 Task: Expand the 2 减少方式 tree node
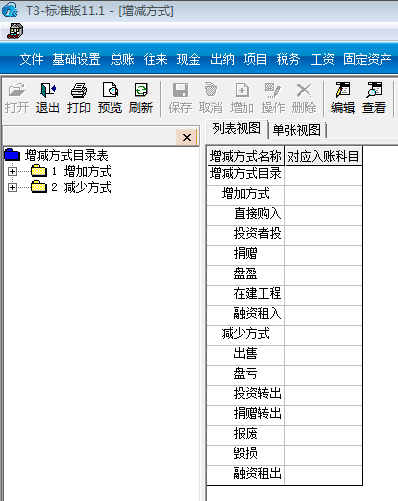12,187
